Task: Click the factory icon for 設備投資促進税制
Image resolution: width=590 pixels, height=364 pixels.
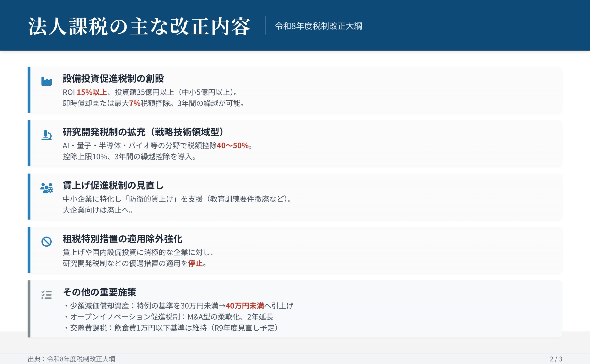Action: pos(47,81)
